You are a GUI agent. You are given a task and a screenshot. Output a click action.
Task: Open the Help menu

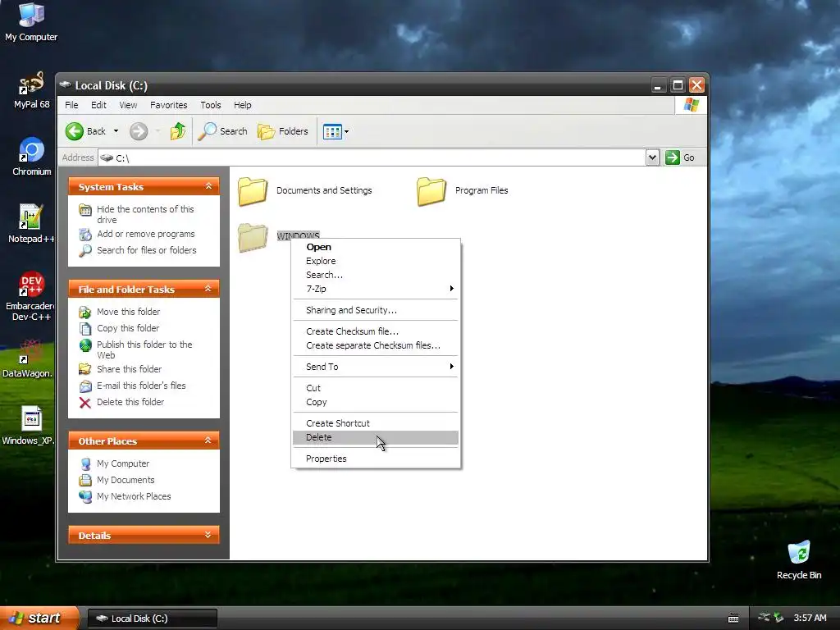coord(242,105)
